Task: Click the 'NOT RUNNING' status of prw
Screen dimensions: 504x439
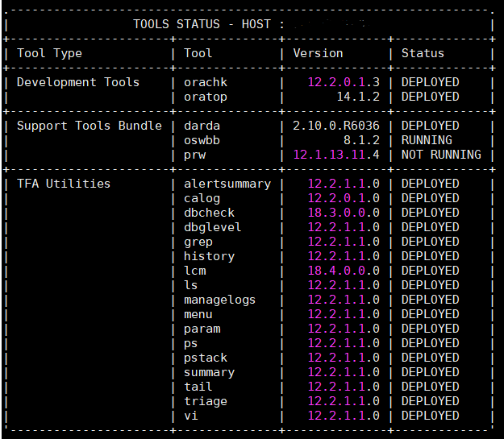Action: (441, 155)
